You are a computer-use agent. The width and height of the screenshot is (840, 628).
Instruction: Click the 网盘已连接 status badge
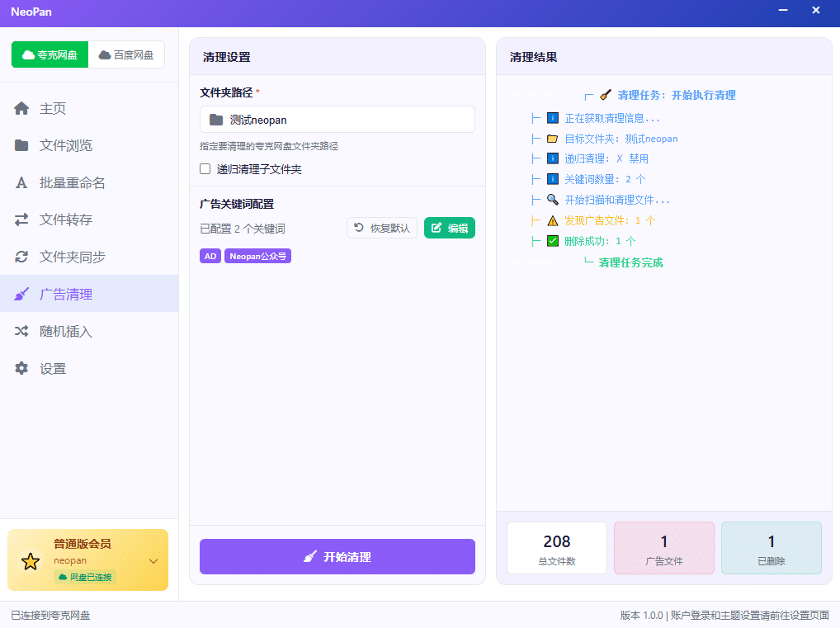click(85, 577)
